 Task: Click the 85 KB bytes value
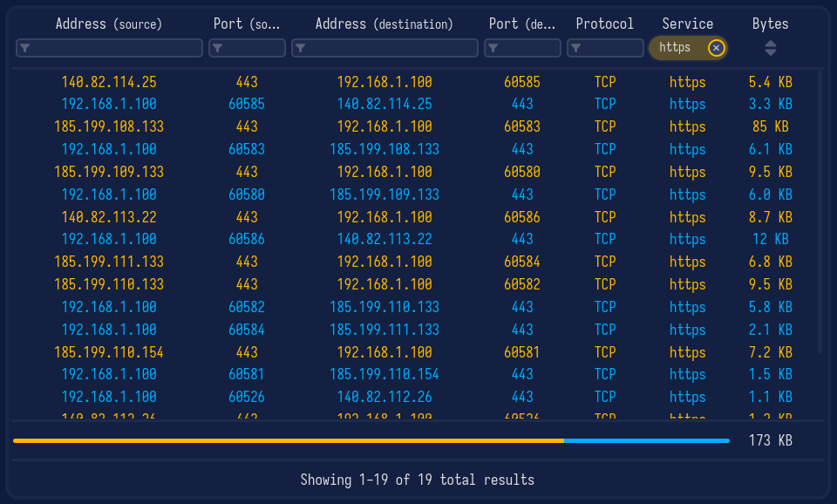(770, 127)
